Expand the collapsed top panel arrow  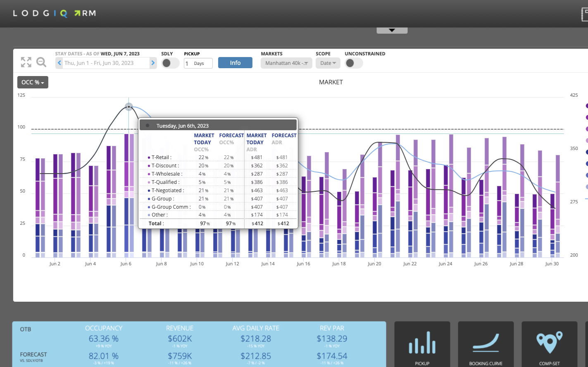point(392,31)
